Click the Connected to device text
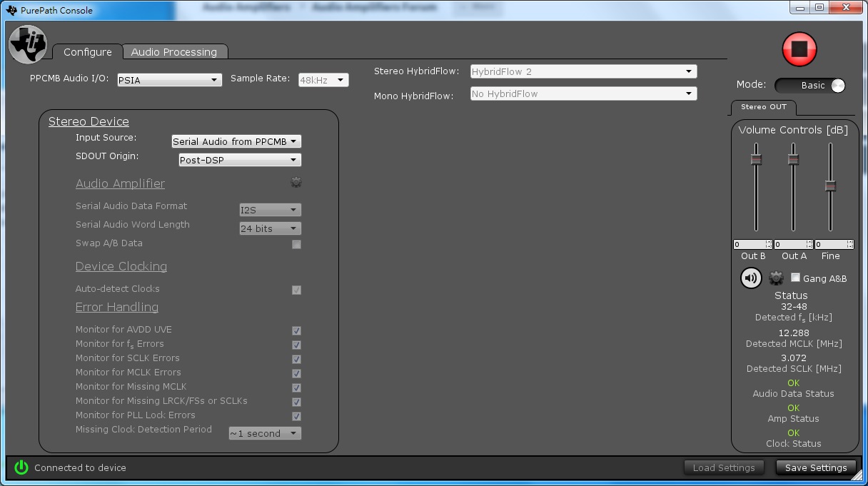Image resolution: width=868 pixels, height=486 pixels. pos(80,468)
